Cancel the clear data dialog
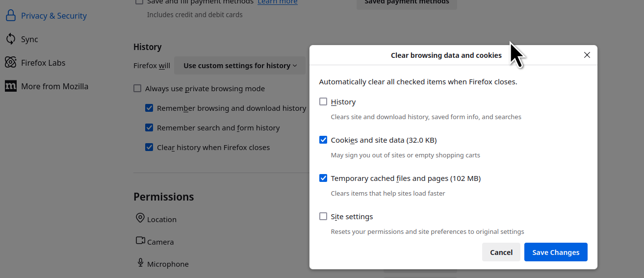644x278 pixels. pos(501,253)
